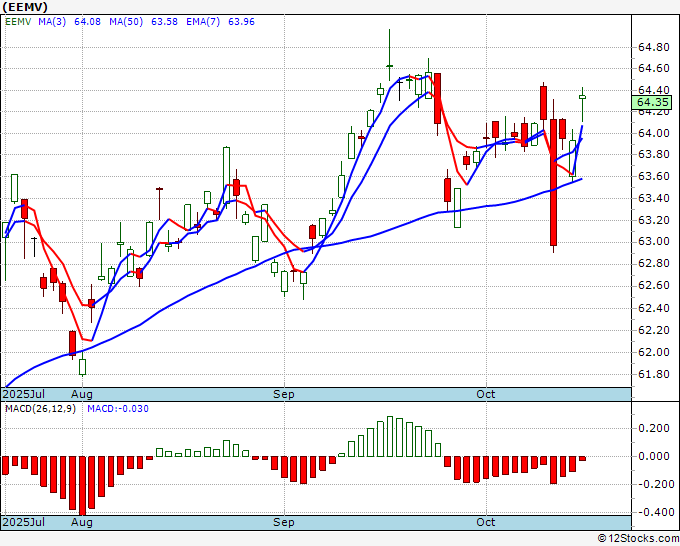Click the MA(3) legend label
The width and height of the screenshot is (680, 546).
coord(52,22)
